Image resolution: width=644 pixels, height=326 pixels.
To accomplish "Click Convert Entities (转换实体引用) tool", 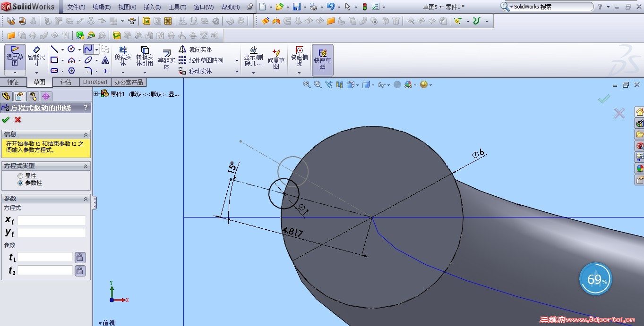I will 145,57.
